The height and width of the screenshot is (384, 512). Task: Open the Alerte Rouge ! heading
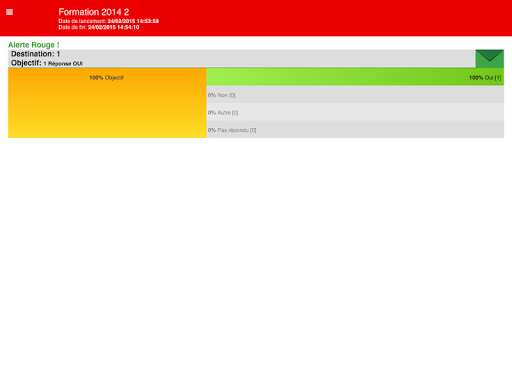pyautogui.click(x=34, y=45)
